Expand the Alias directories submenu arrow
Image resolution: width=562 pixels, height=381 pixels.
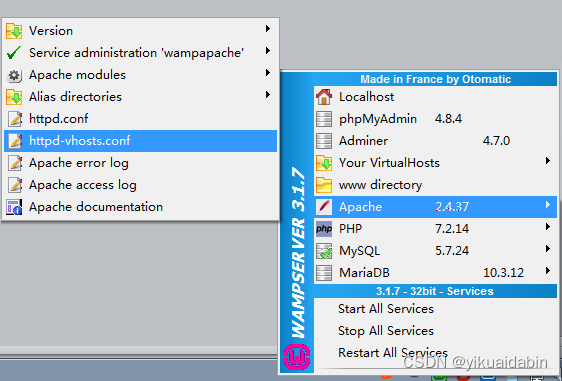[x=268, y=95]
